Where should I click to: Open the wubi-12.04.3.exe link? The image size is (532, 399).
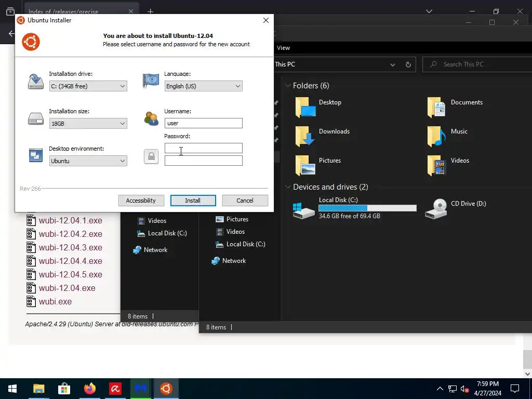[70, 248]
